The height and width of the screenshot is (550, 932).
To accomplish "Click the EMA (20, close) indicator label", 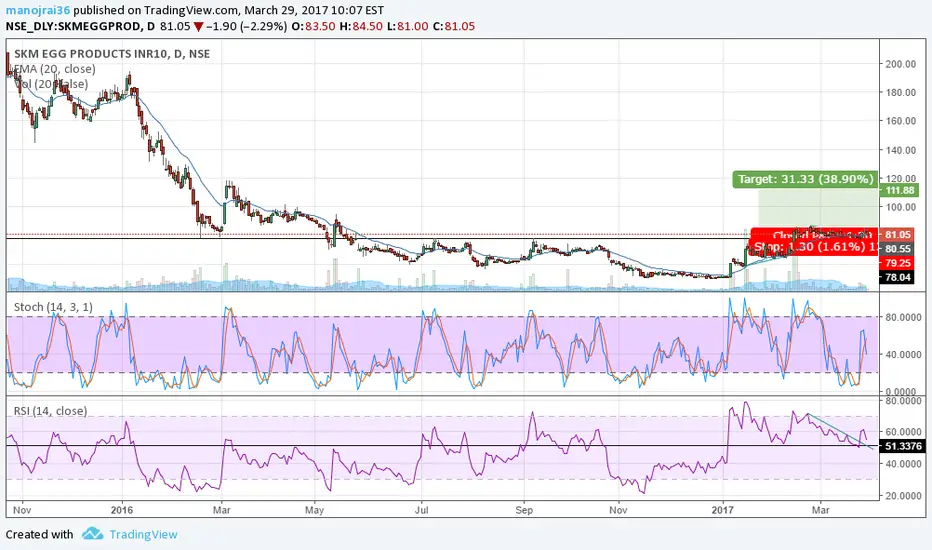I will coord(54,69).
